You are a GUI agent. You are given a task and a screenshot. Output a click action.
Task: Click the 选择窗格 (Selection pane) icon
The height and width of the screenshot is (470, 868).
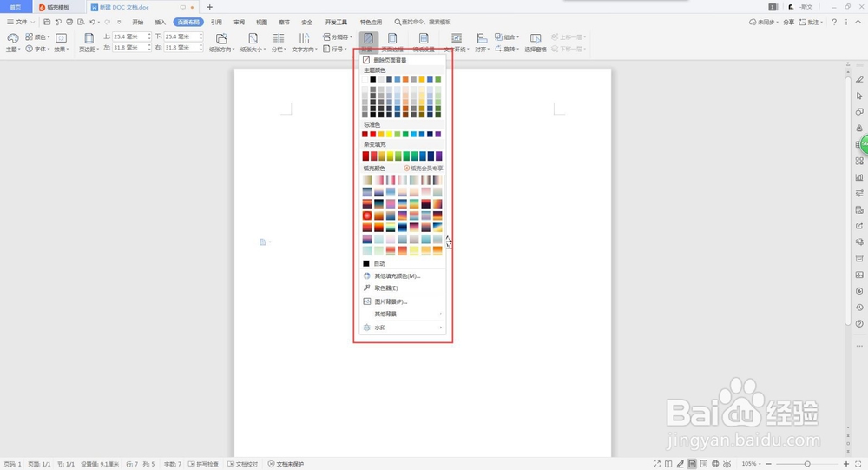(x=536, y=38)
